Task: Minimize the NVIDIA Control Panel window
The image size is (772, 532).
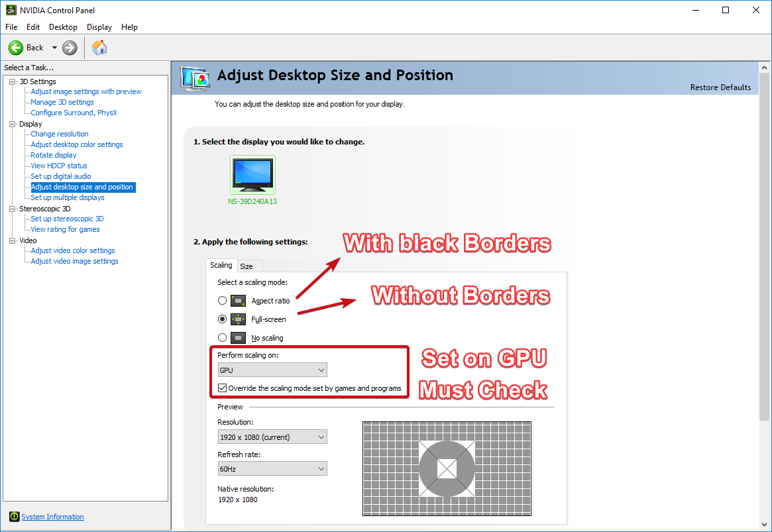Action: [696, 10]
